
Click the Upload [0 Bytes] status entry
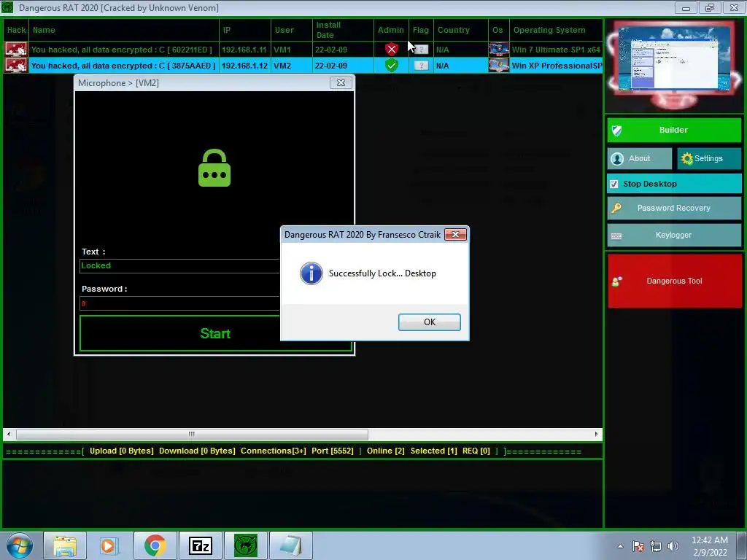122,451
